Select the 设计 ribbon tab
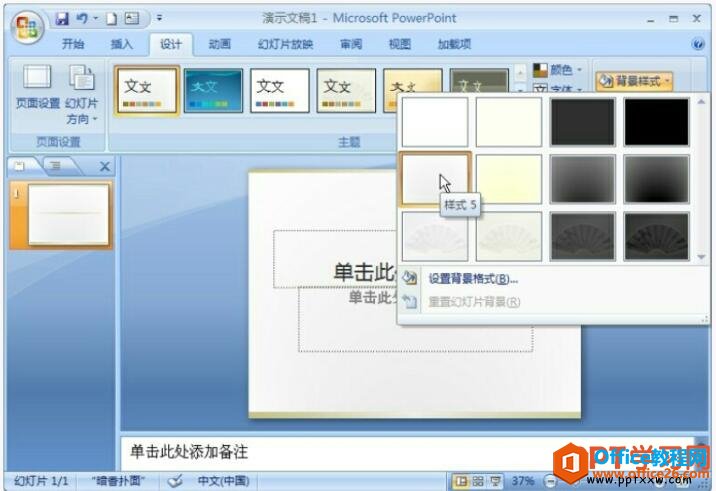This screenshot has width=716, height=491. pyautogui.click(x=171, y=44)
